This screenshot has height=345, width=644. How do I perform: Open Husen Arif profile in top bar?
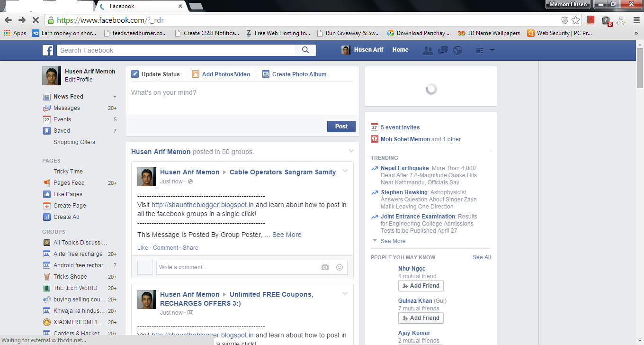pos(362,50)
